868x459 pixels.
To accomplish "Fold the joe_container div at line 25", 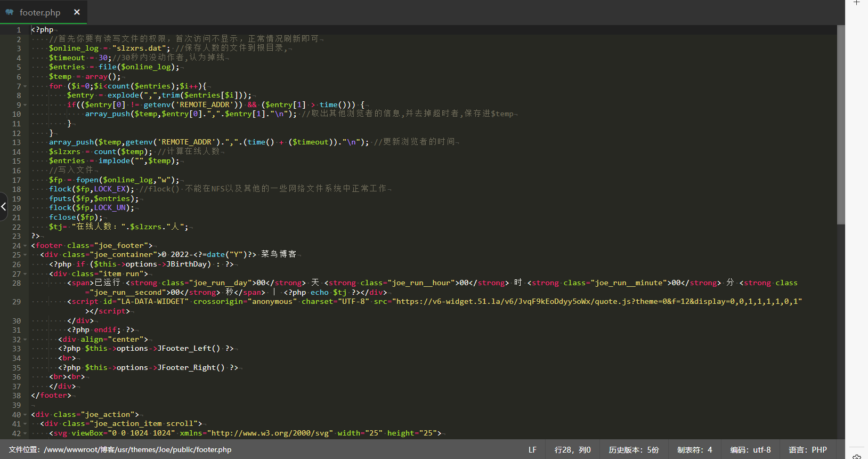I will tap(25, 255).
